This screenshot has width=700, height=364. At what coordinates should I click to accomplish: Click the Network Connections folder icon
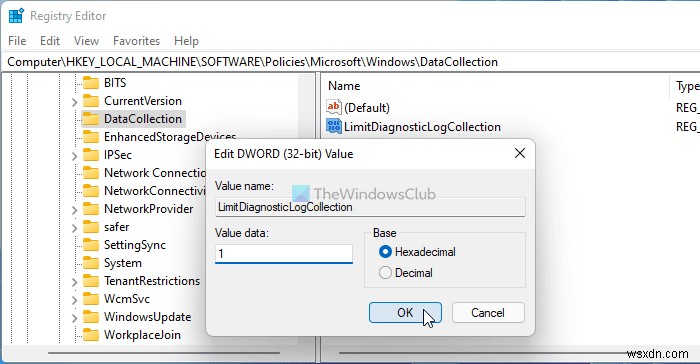[x=91, y=173]
